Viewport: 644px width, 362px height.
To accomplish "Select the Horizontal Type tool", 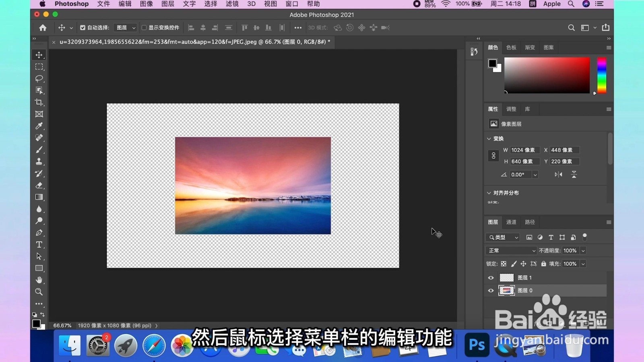I will point(39,245).
